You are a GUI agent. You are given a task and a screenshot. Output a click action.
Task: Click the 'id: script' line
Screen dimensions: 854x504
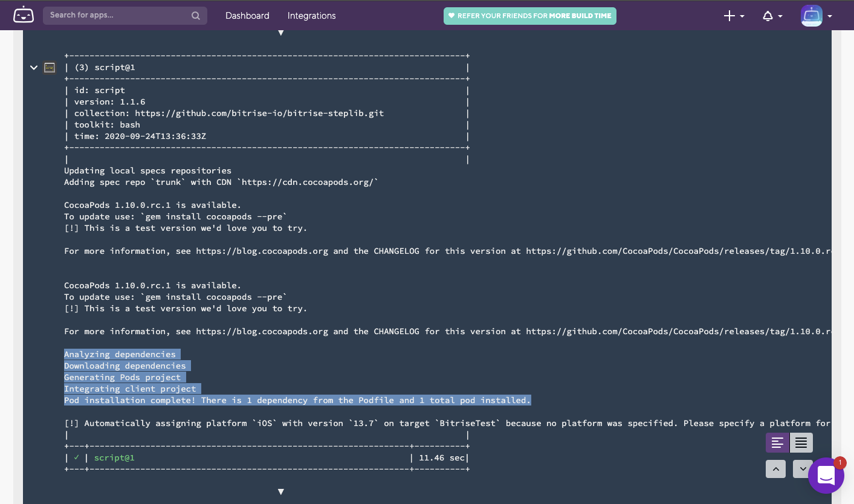point(100,91)
